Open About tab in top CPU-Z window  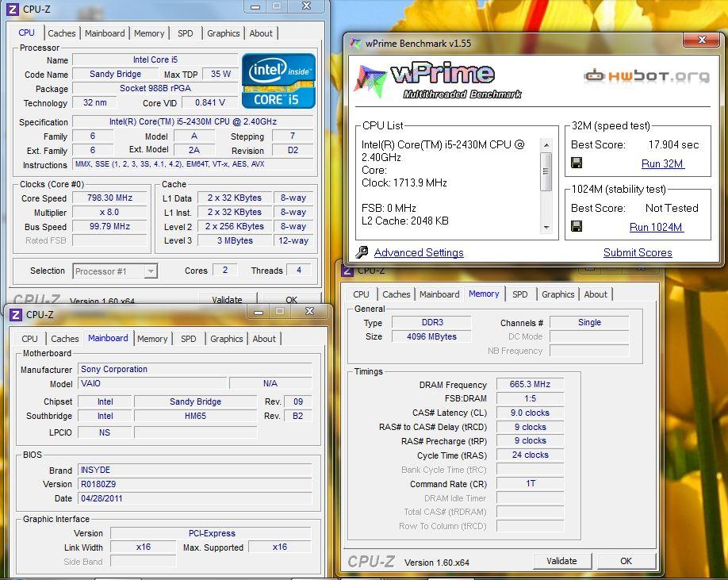(261, 33)
